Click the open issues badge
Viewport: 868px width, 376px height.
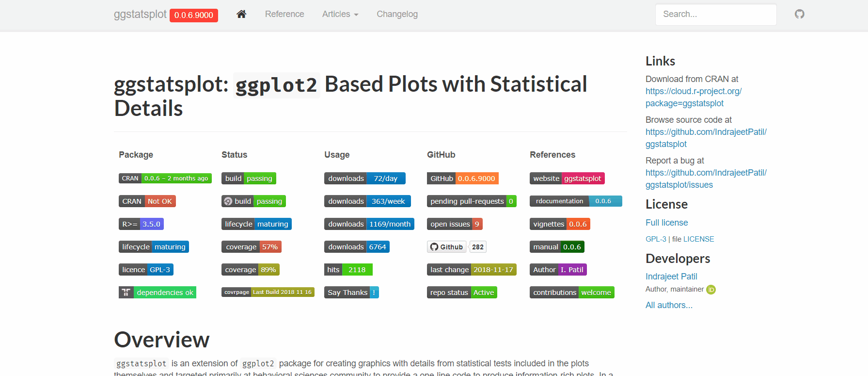click(455, 224)
